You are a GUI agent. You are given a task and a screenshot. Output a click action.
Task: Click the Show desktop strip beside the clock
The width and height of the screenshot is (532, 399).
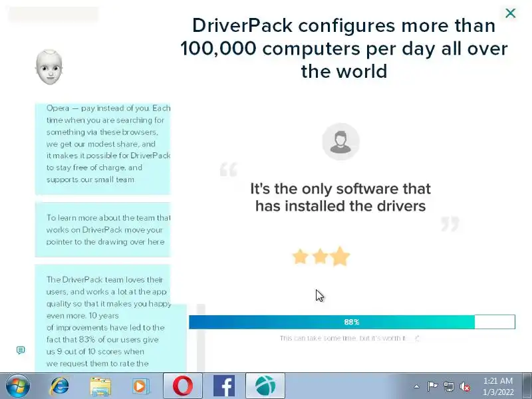coord(528,386)
